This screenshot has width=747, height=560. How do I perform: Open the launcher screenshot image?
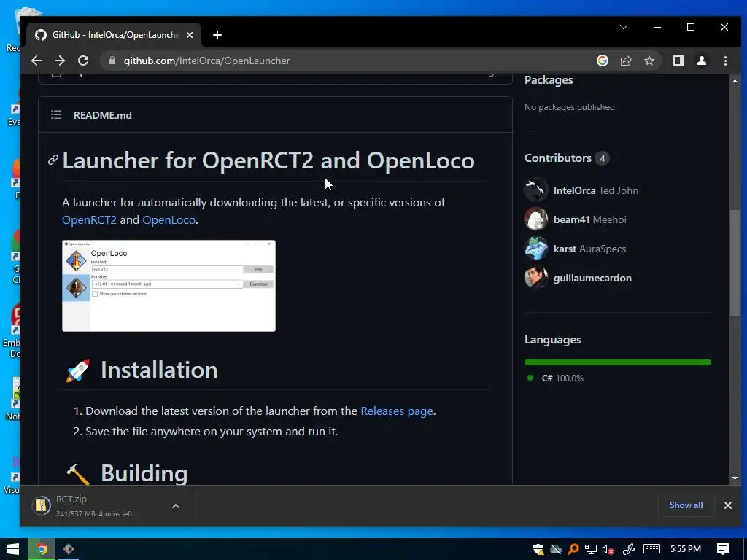click(169, 286)
